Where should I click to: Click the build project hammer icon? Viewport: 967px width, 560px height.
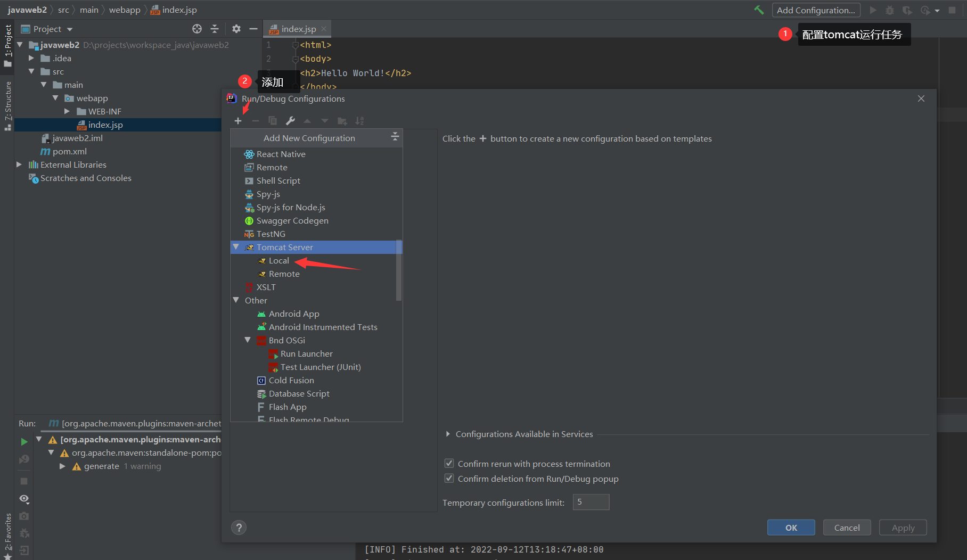pyautogui.click(x=759, y=10)
